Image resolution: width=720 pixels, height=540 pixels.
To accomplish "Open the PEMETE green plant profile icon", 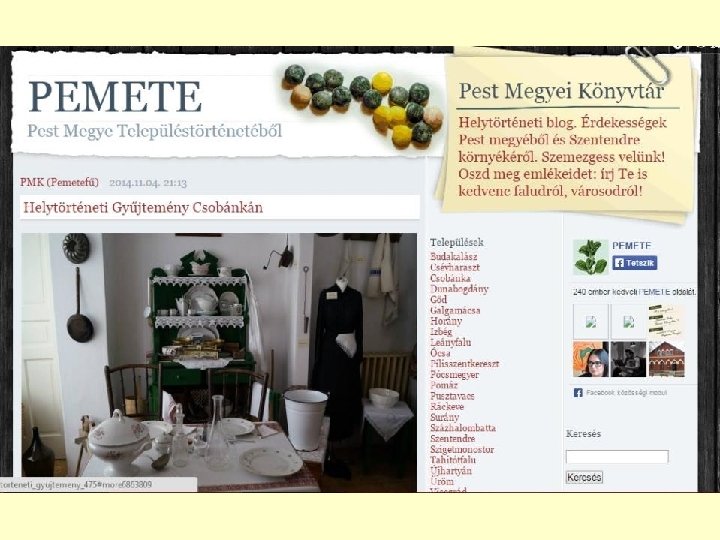I will (591, 257).
